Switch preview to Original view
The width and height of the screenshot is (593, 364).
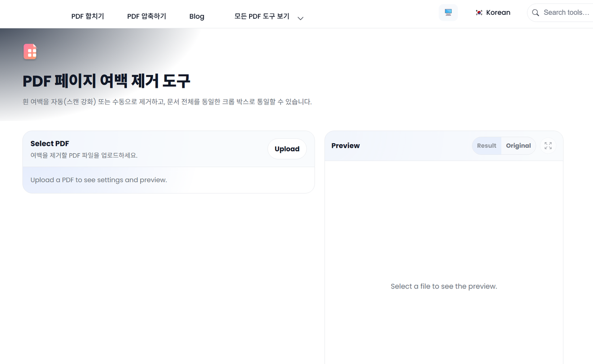click(518, 145)
